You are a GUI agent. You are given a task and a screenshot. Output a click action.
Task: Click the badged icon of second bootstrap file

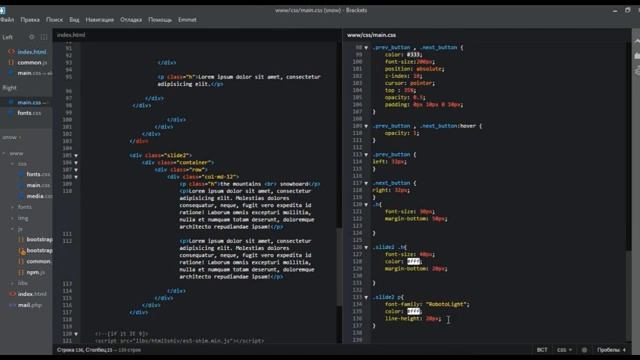click(22, 251)
